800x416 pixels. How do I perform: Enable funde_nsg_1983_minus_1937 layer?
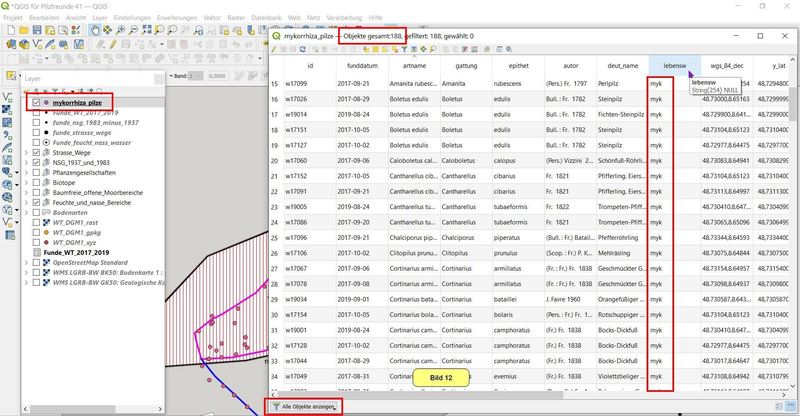point(36,123)
